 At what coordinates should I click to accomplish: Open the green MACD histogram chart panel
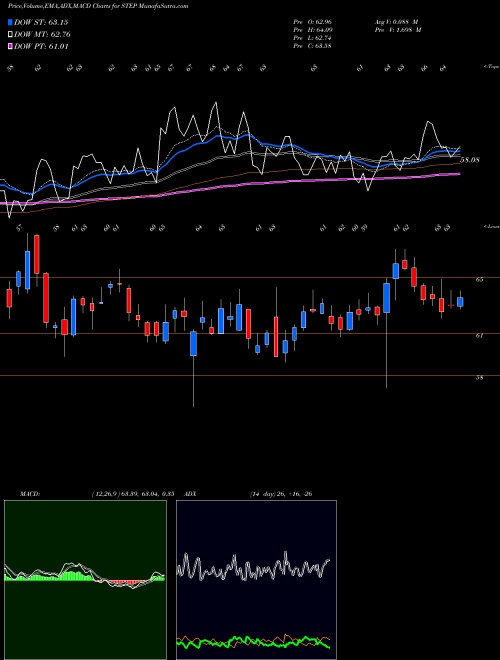85,580
